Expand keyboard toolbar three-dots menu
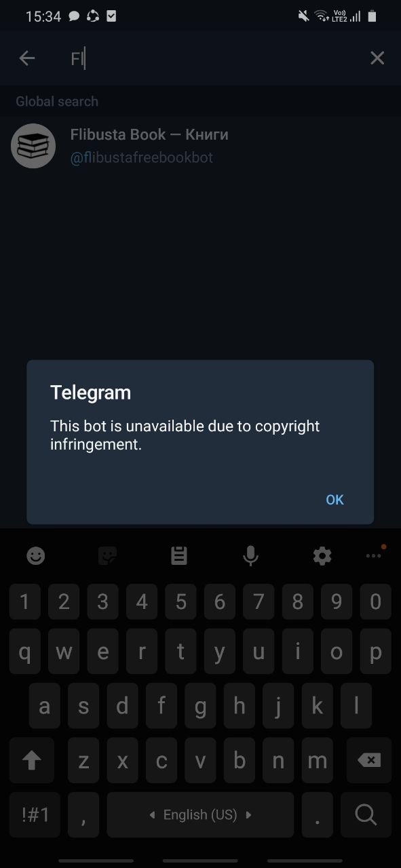This screenshot has height=868, width=401. pyautogui.click(x=374, y=555)
